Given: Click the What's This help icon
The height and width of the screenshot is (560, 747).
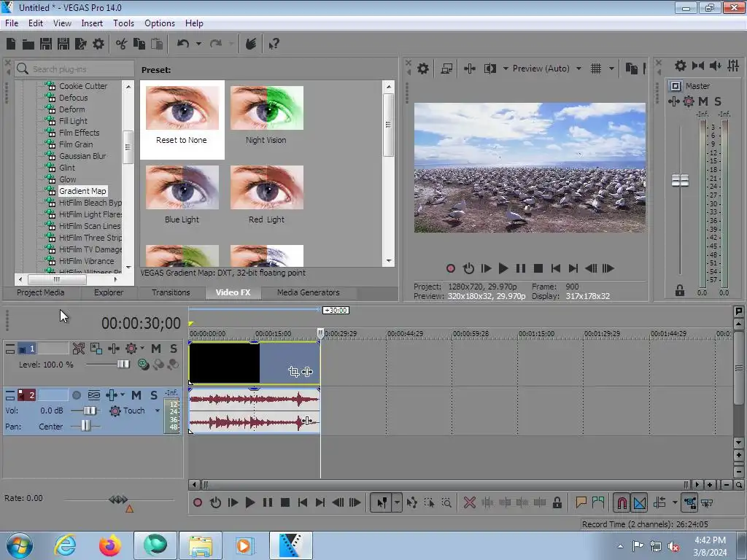Looking at the screenshot, I should click(x=274, y=44).
